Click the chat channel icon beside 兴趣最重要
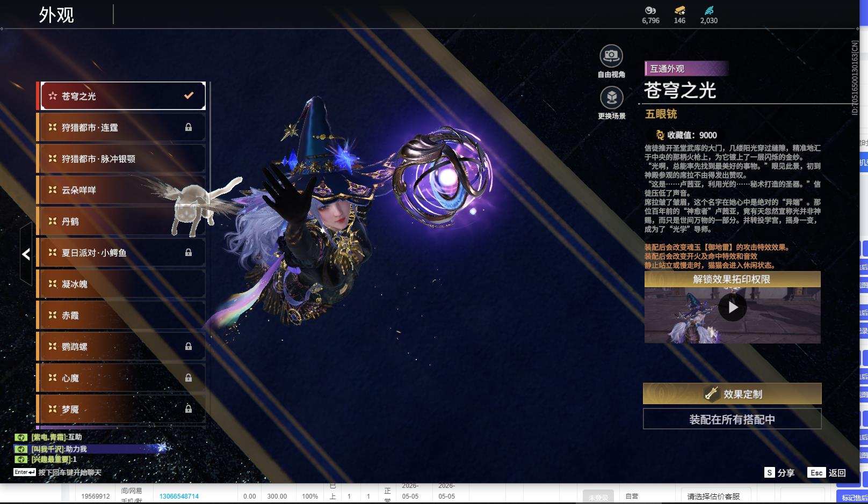This screenshot has height=504, width=868. [21, 459]
